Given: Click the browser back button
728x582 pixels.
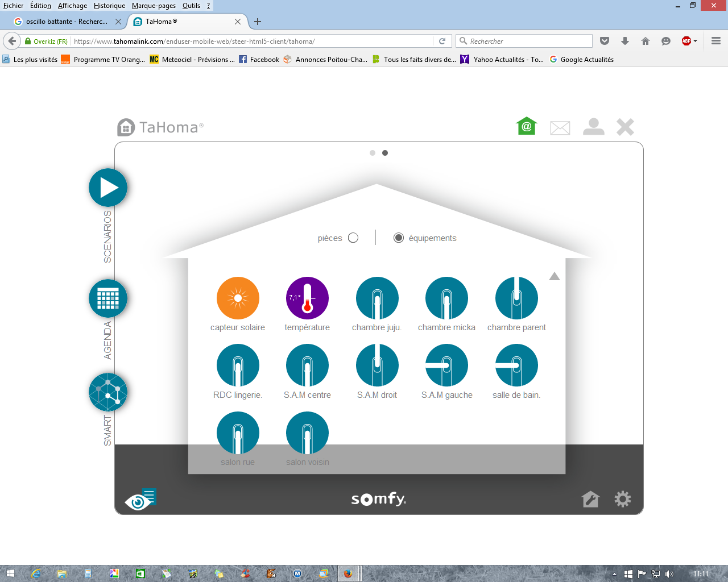Looking at the screenshot, I should (x=12, y=41).
